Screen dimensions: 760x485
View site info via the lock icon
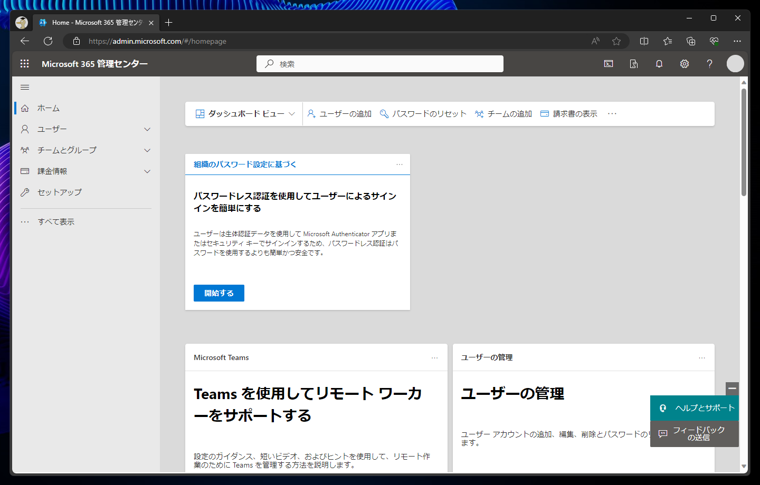[x=76, y=41]
